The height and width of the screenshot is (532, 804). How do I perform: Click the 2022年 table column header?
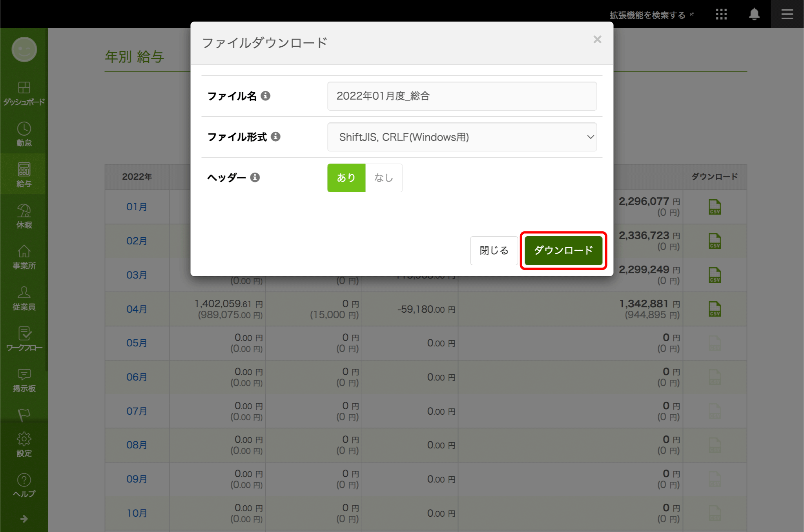coord(137,177)
